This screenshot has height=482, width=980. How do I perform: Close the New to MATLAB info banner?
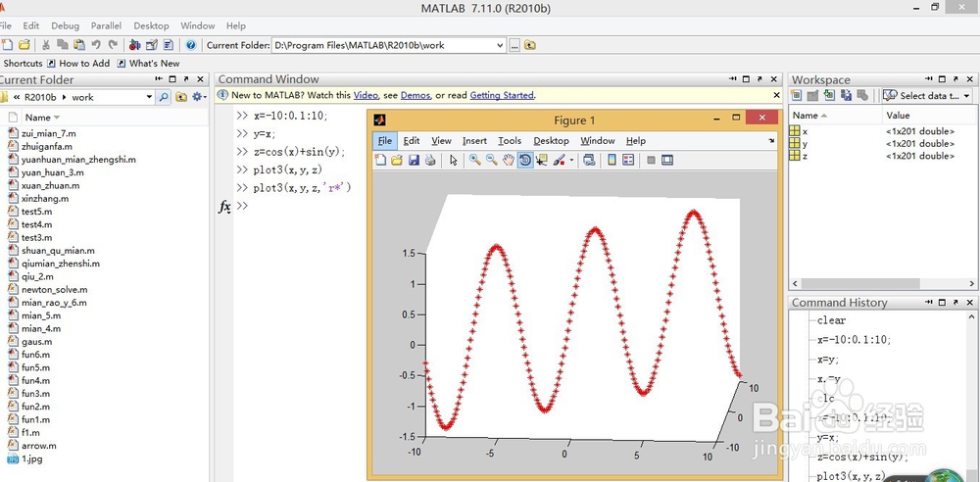click(x=776, y=95)
